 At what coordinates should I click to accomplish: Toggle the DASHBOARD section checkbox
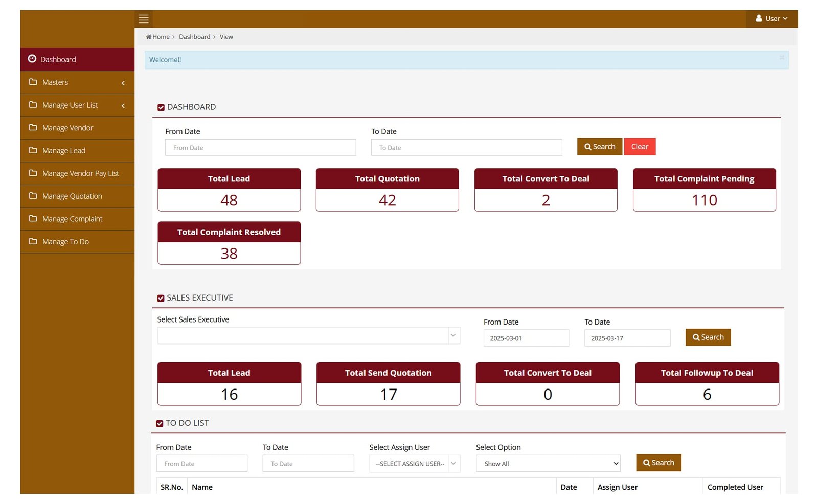coord(161,107)
